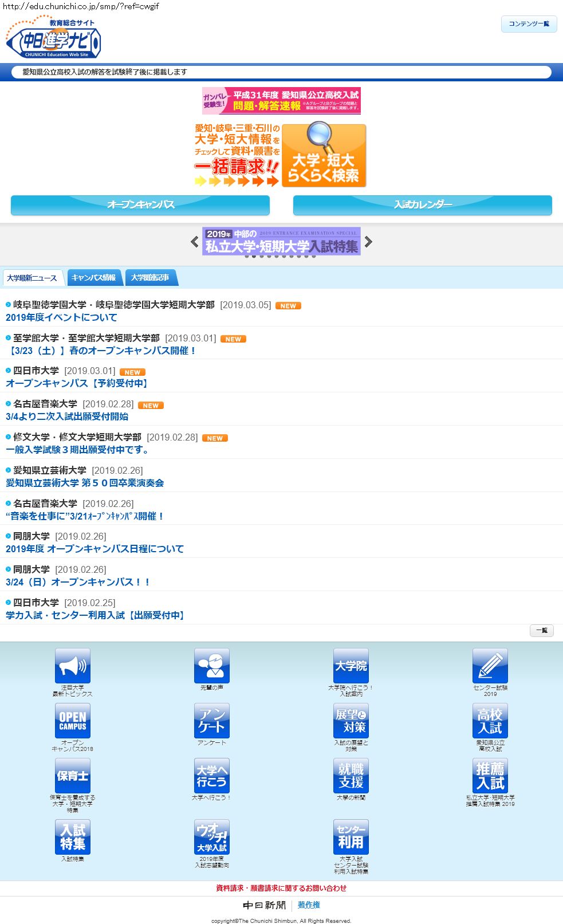This screenshot has height=924, width=563.
Task: Open the コンテンツ一覧 contents list button
Action: coord(529,24)
